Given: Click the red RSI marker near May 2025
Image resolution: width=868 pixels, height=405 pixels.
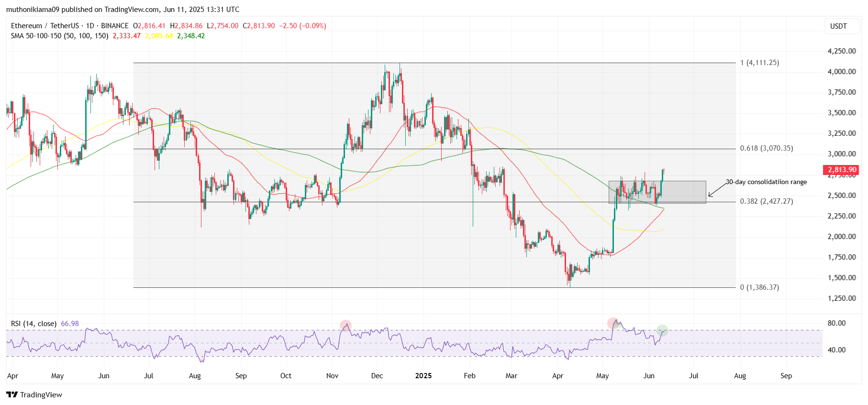Looking at the screenshot, I should (x=612, y=323).
